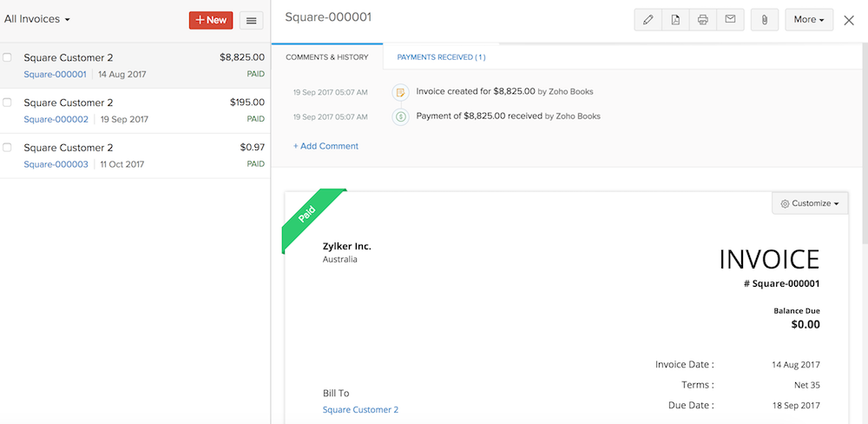Viewport: 868px width, 424px height.
Task: Close the invoice detail panel
Action: 849,20
